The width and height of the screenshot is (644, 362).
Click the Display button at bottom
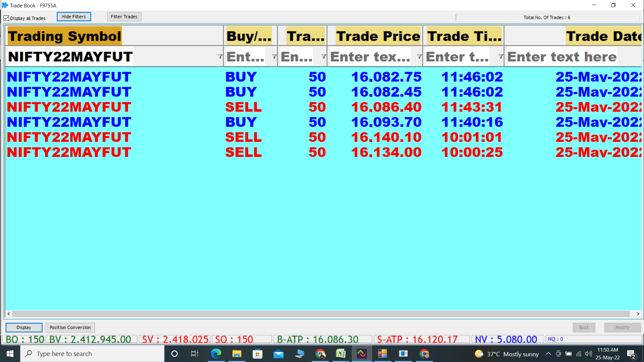click(24, 327)
